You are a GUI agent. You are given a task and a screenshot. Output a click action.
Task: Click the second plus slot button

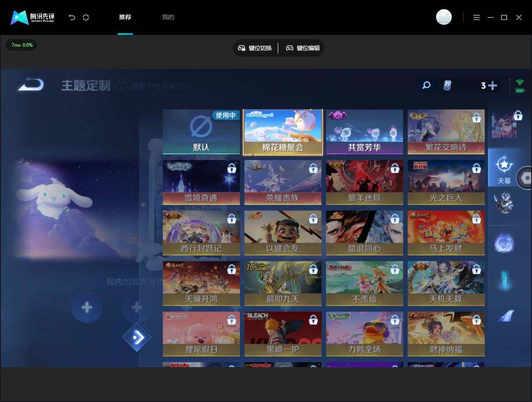136,308
